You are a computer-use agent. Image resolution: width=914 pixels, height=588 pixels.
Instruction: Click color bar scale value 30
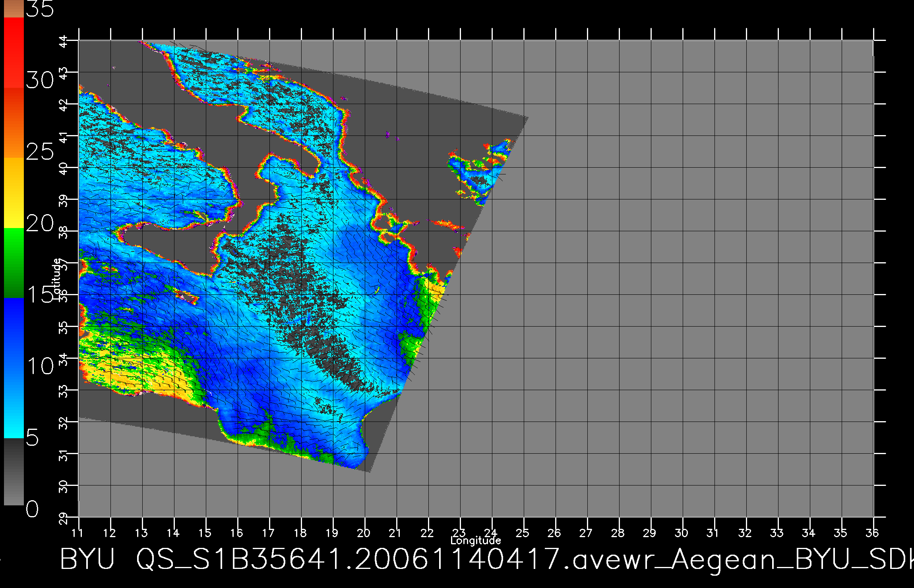40,81
